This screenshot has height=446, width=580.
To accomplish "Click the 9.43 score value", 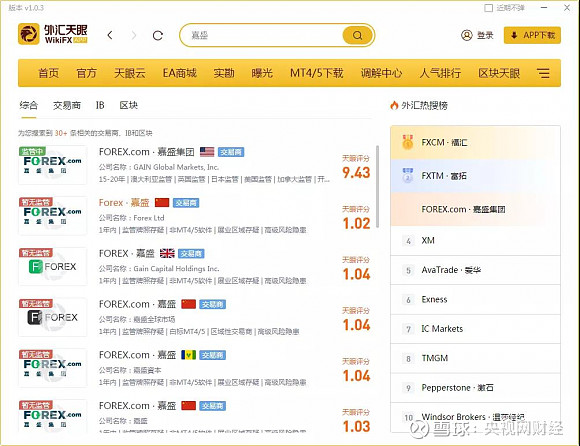I will tap(356, 173).
